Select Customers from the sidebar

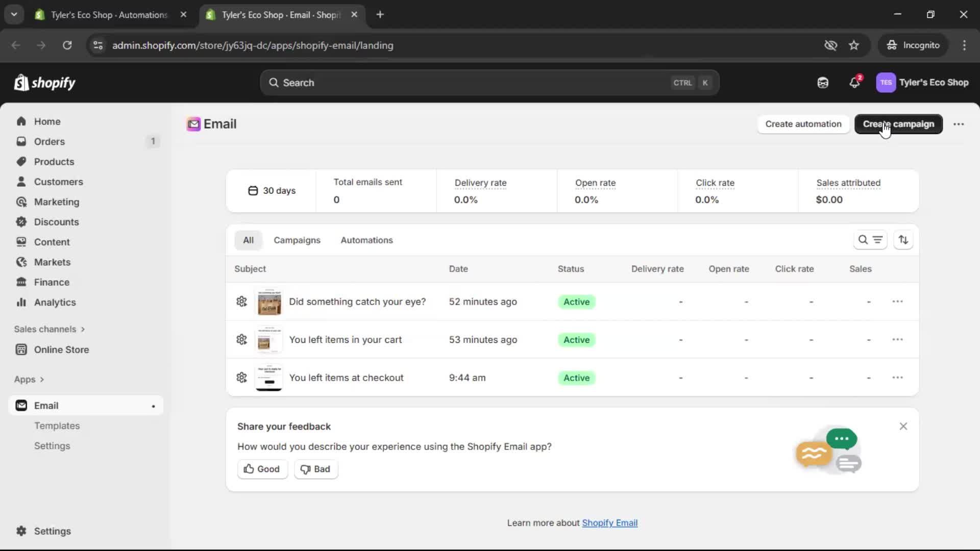pos(58,182)
